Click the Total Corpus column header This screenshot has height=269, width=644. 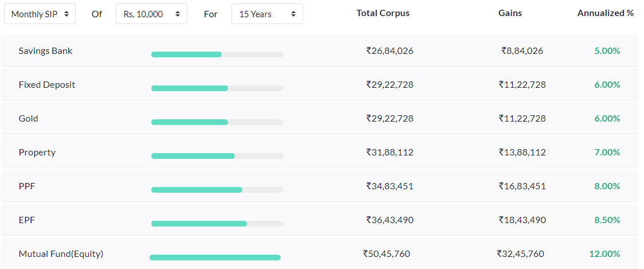click(383, 13)
